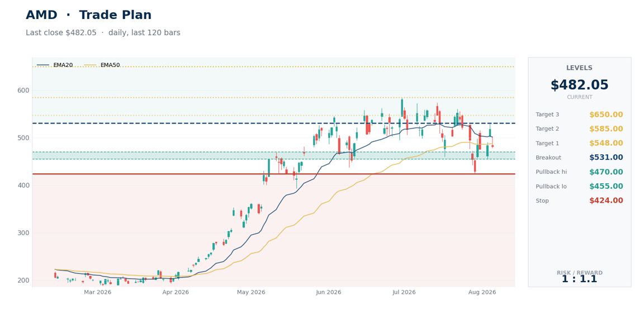This screenshot has height=319, width=644.
Task: Click the Jul 2026 axis label
Action: point(404,292)
